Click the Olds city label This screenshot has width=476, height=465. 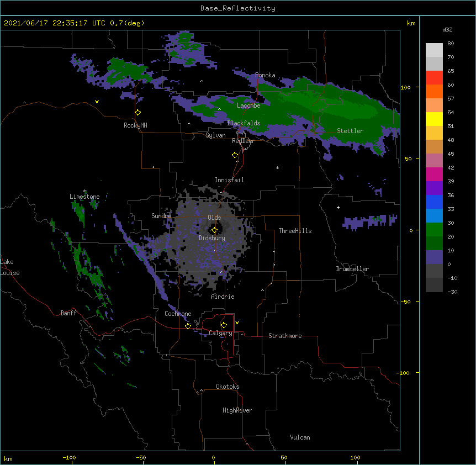[214, 218]
